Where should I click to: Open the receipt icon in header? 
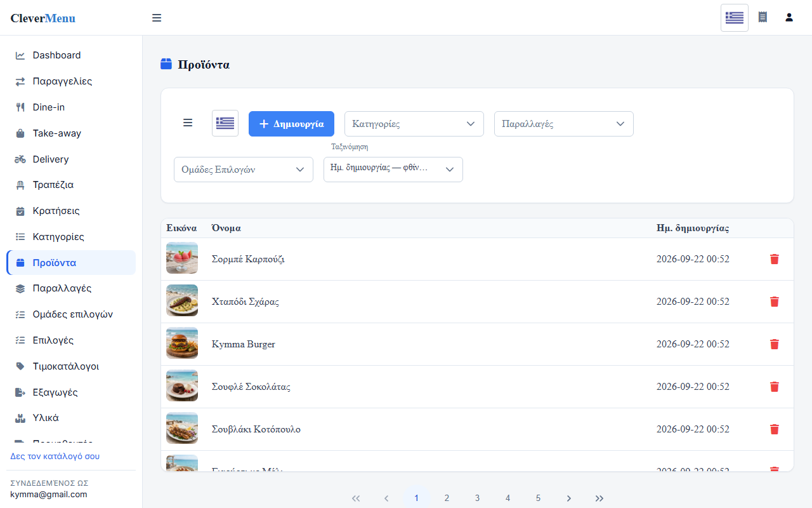[x=763, y=17]
